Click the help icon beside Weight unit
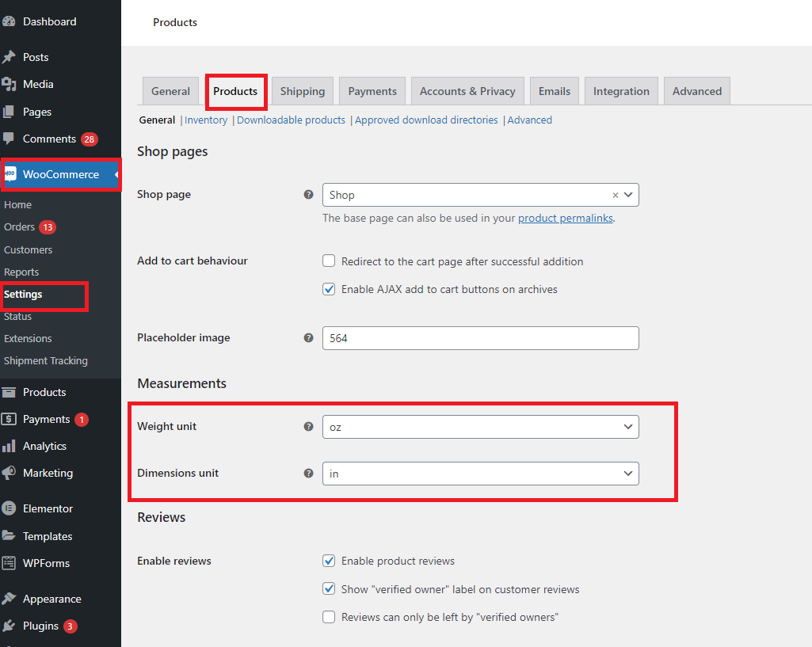Image resolution: width=812 pixels, height=647 pixels. (x=308, y=426)
